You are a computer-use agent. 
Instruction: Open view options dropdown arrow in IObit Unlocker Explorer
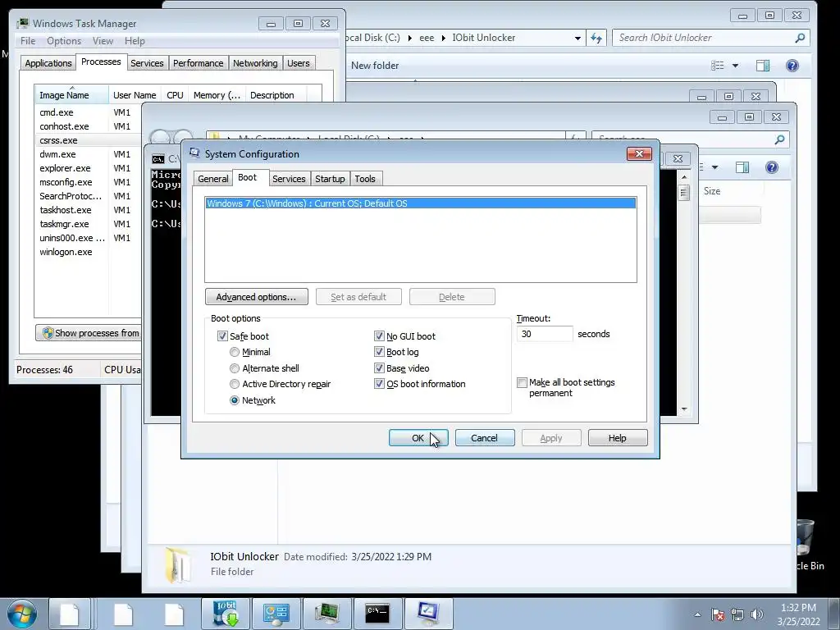(736, 66)
